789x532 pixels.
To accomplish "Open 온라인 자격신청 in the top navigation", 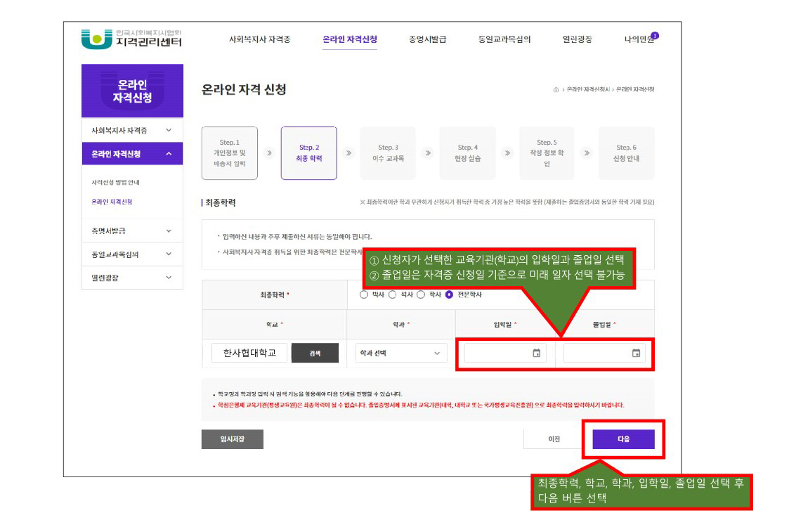I will 350,39.
